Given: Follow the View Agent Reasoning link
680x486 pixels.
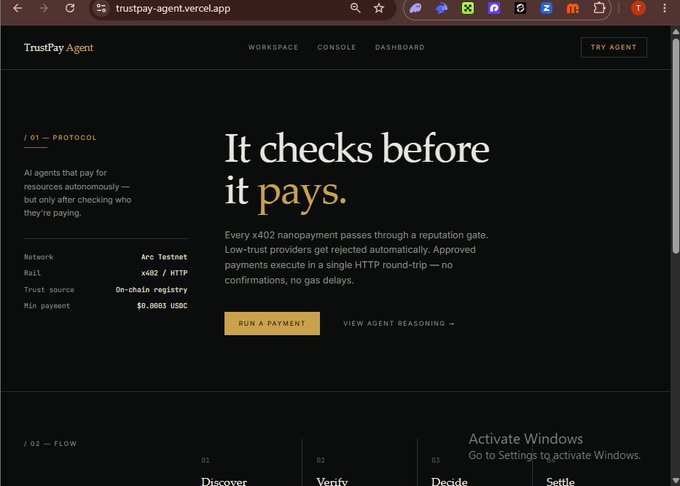Looking at the screenshot, I should coord(399,323).
